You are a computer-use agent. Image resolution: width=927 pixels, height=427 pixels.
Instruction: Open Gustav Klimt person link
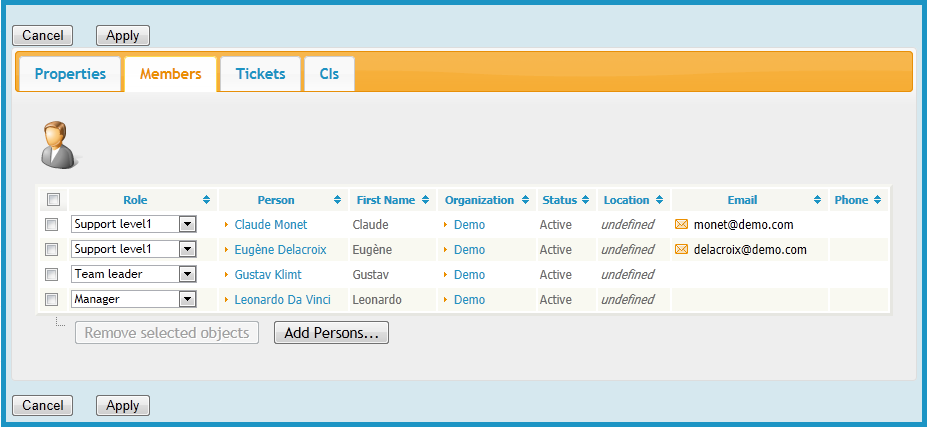pyautogui.click(x=267, y=275)
